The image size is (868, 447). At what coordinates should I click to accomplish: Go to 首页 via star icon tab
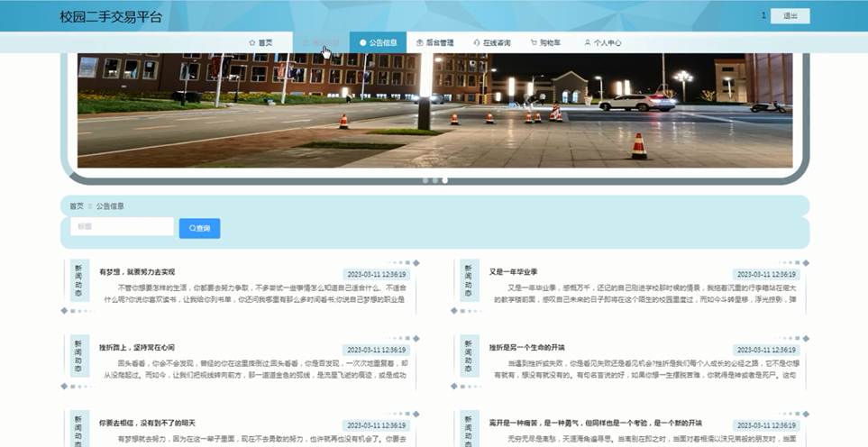point(260,42)
